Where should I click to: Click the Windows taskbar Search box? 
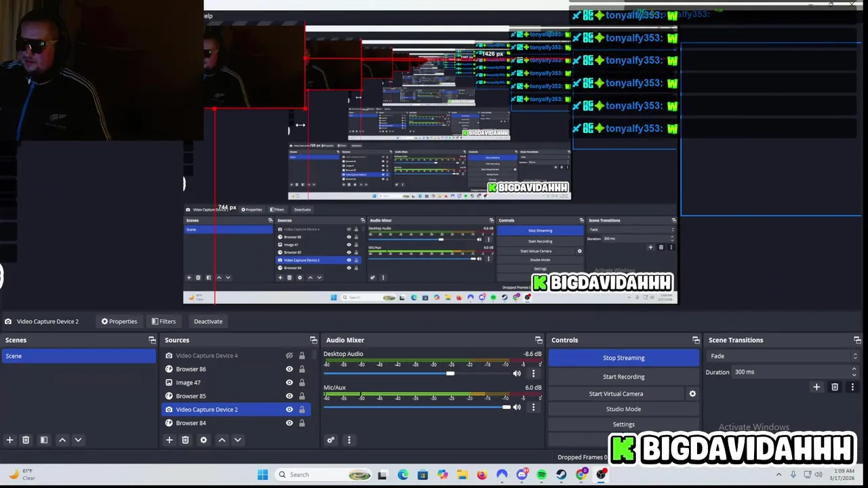tap(323, 474)
